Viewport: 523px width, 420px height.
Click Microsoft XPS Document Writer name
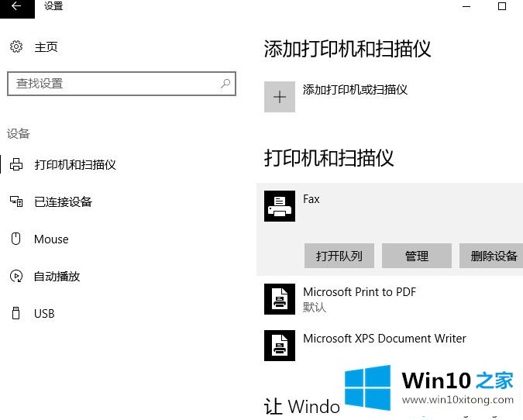pos(384,339)
